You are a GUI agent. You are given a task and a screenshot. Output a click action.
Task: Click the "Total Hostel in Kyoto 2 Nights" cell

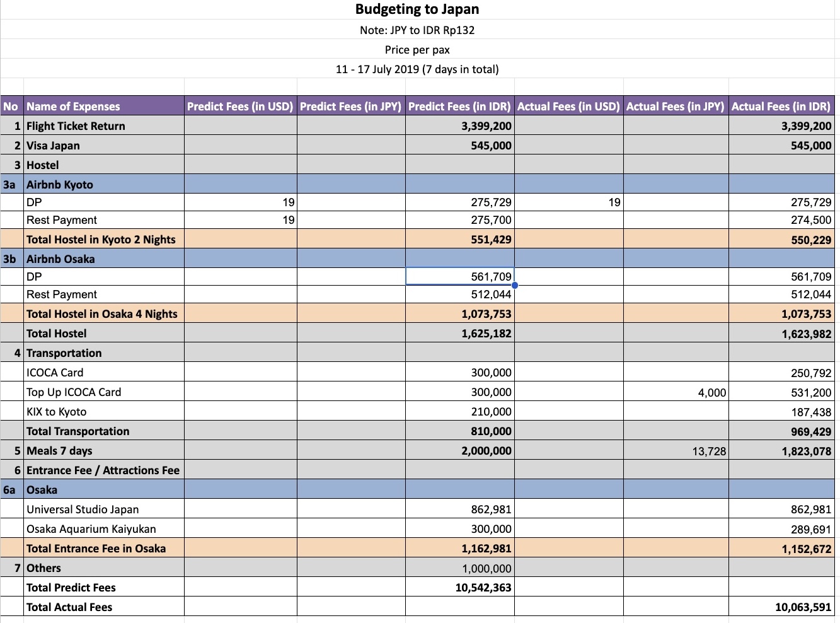coord(104,240)
